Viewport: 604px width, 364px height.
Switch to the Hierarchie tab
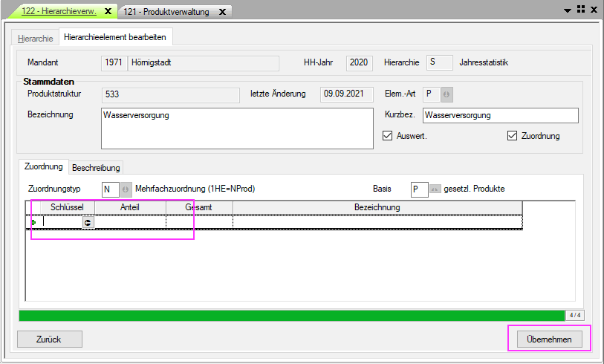pyautogui.click(x=35, y=37)
